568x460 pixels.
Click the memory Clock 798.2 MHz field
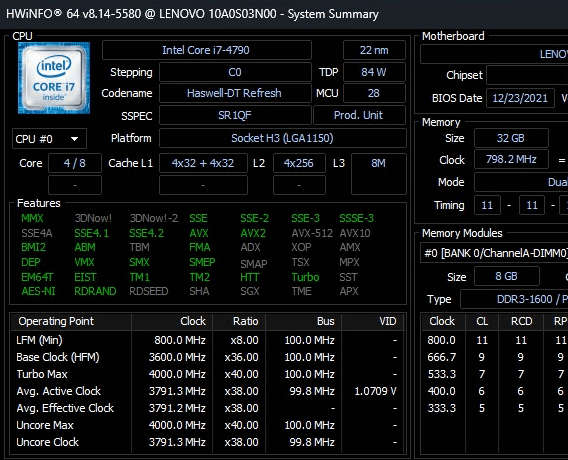click(x=511, y=159)
